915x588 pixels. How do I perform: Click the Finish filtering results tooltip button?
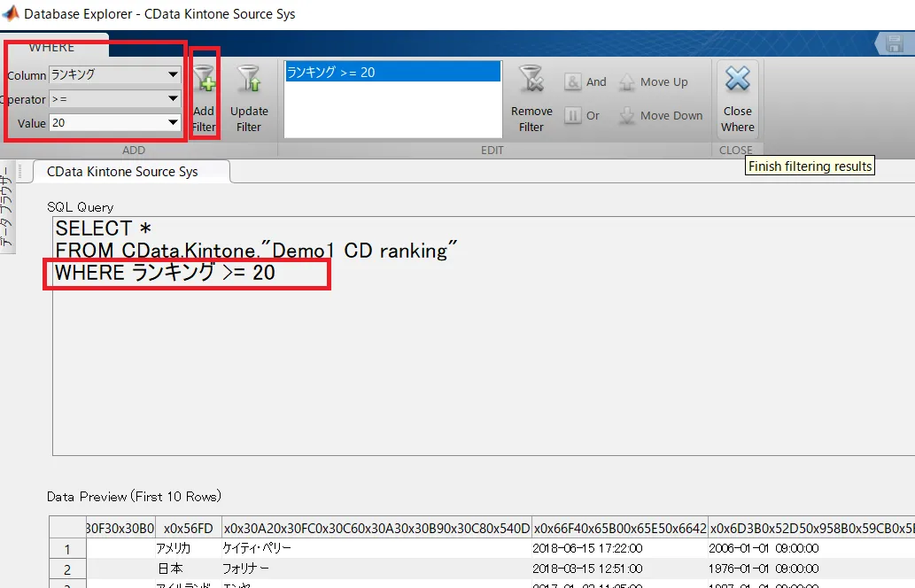(x=809, y=166)
